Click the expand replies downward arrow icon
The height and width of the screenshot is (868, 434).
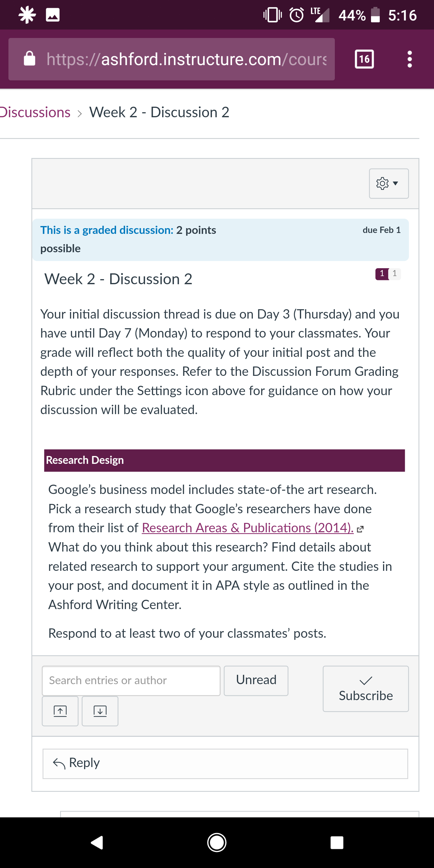pos(100,711)
